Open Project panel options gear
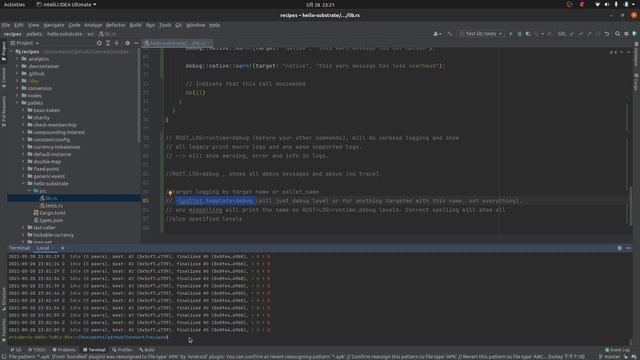 pyautogui.click(x=127, y=43)
